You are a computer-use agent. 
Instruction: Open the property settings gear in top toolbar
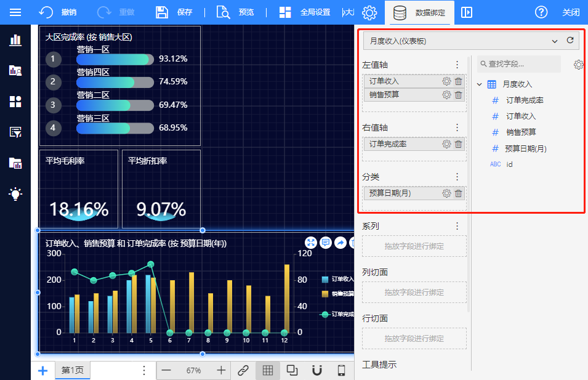click(369, 12)
